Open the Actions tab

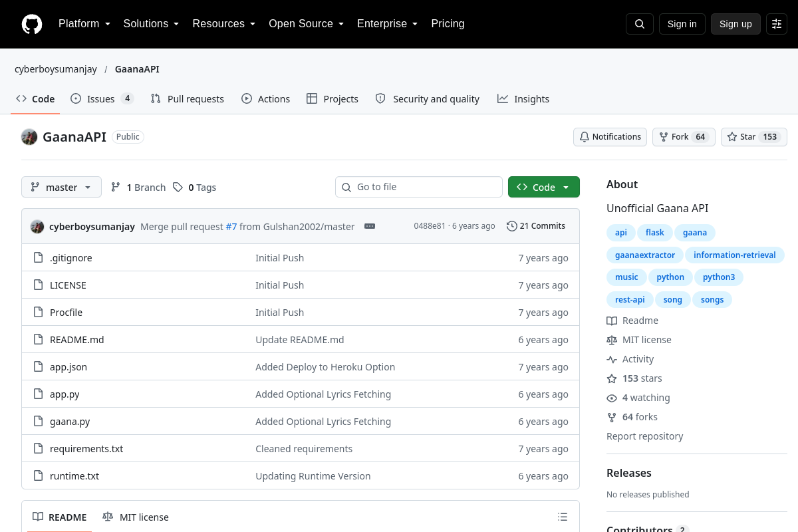click(x=266, y=98)
